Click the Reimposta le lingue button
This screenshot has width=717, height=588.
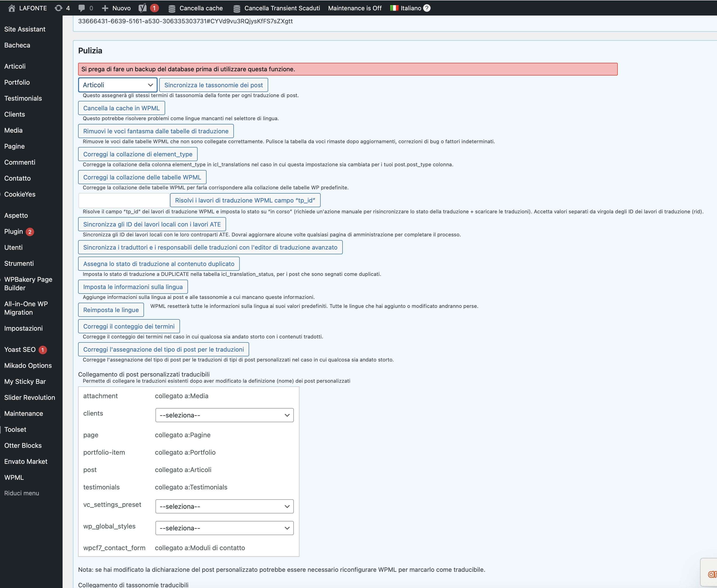(111, 310)
